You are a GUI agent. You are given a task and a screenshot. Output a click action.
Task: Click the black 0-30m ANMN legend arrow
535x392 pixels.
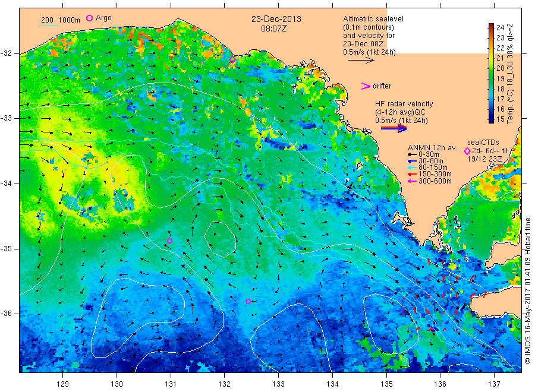[x=412, y=154]
